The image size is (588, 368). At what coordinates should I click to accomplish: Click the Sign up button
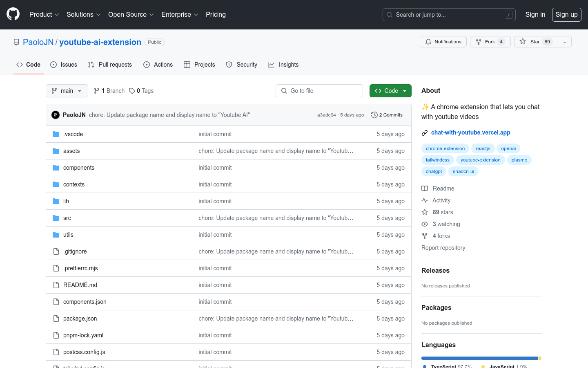pyautogui.click(x=567, y=15)
